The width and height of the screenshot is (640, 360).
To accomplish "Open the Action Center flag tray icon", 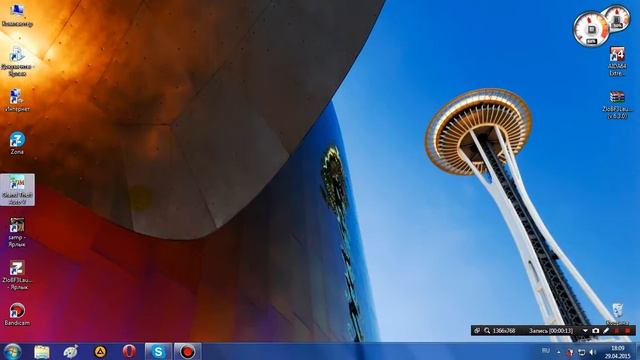I will tap(570, 352).
